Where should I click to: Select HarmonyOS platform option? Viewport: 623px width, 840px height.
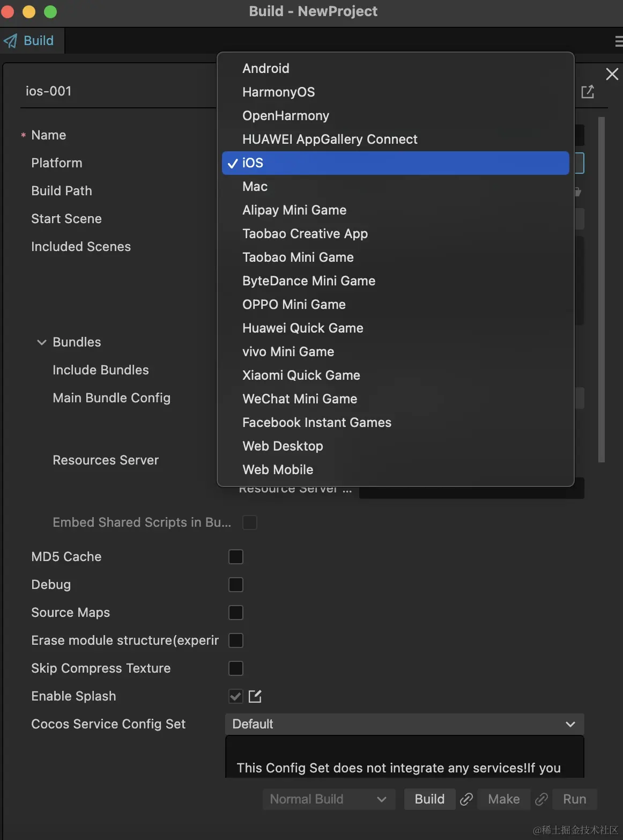coord(395,92)
